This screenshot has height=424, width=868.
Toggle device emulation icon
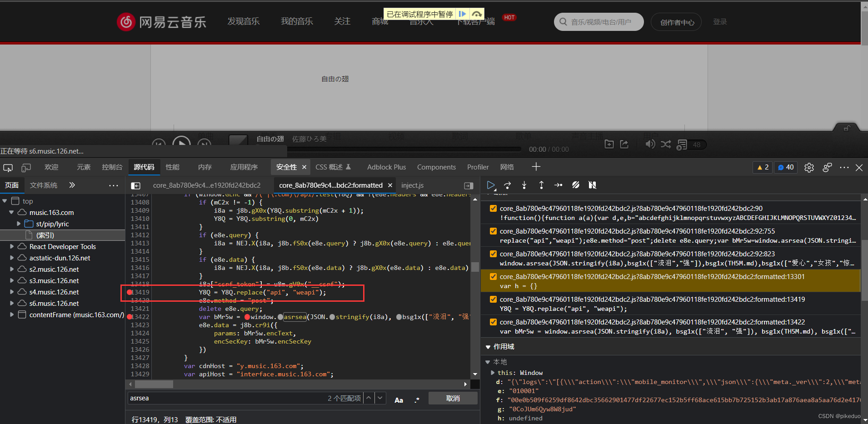(26, 168)
